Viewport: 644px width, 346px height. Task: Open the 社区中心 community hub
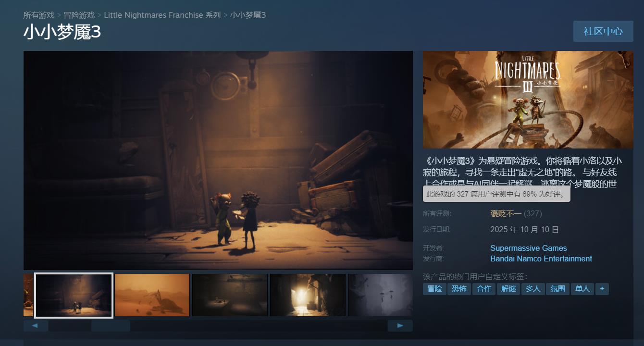tap(603, 31)
